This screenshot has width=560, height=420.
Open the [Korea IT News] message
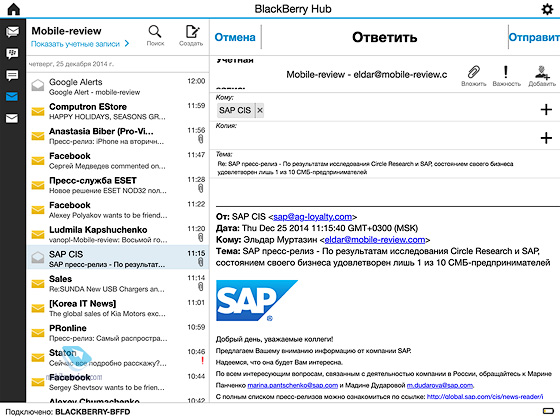[x=118, y=308]
